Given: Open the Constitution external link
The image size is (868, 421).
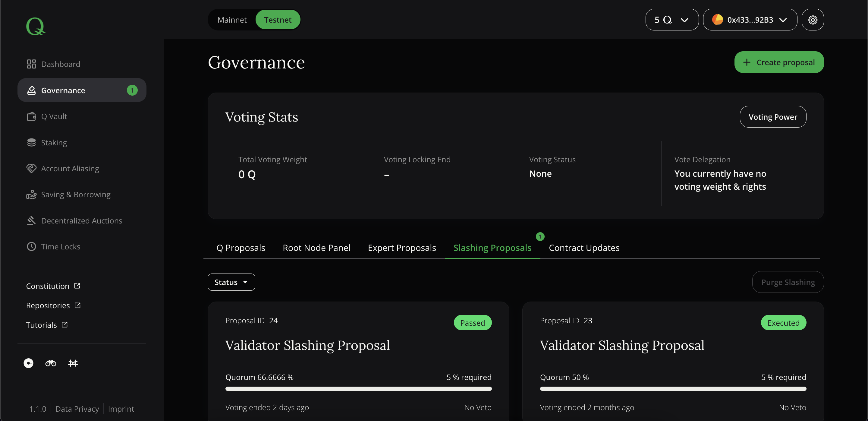Looking at the screenshot, I should pyautogui.click(x=53, y=286).
